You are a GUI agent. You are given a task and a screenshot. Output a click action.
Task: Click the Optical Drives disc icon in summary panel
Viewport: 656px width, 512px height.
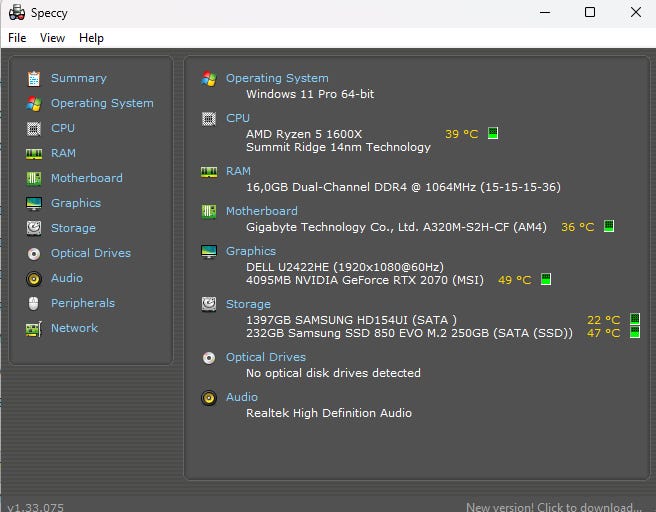pyautogui.click(x=209, y=358)
